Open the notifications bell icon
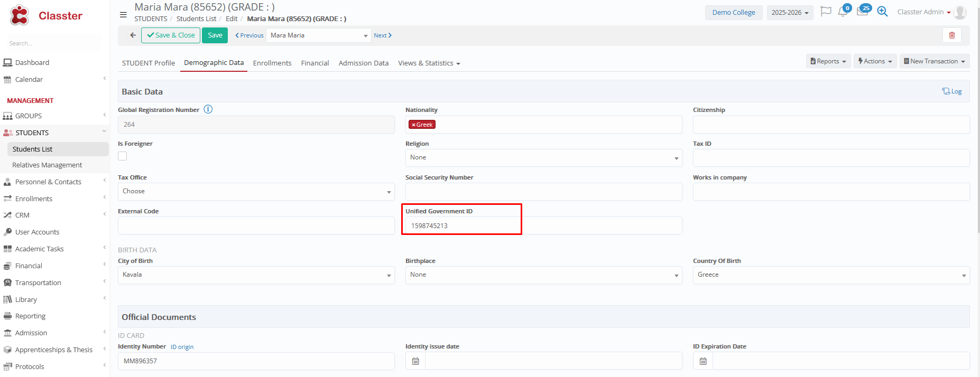This screenshot has width=980, height=377. pyautogui.click(x=843, y=12)
